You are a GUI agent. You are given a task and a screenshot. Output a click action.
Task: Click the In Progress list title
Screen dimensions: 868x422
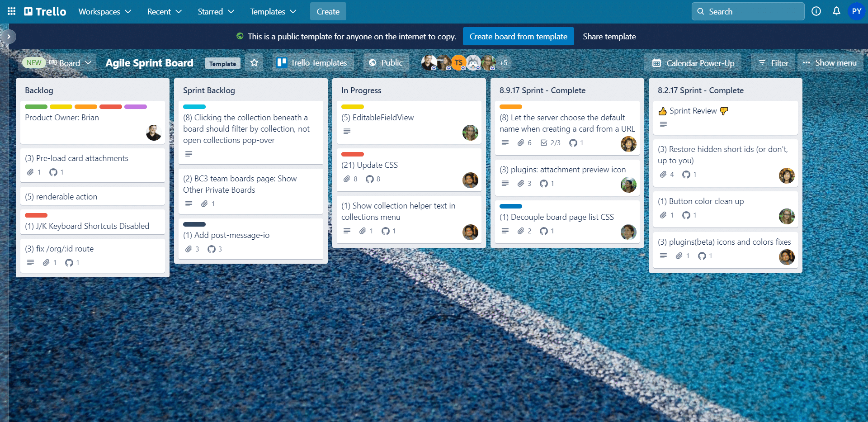coord(361,90)
